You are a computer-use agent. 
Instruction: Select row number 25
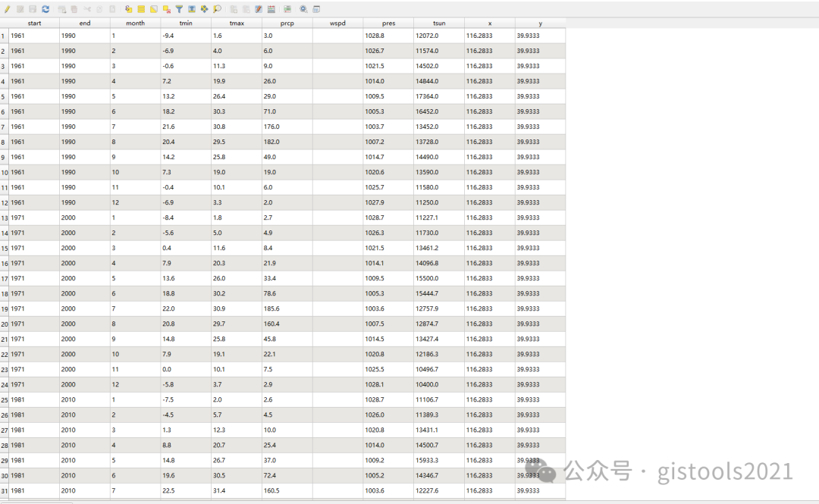click(5, 400)
